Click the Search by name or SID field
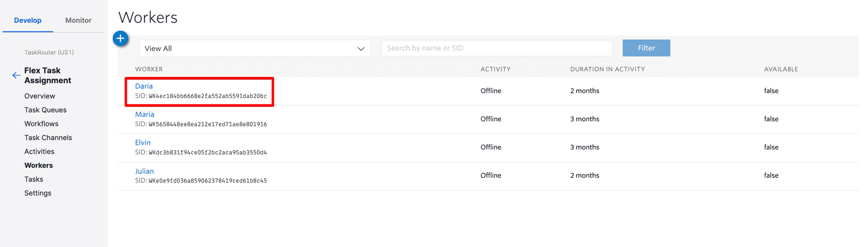The height and width of the screenshot is (247, 868). 496,48
